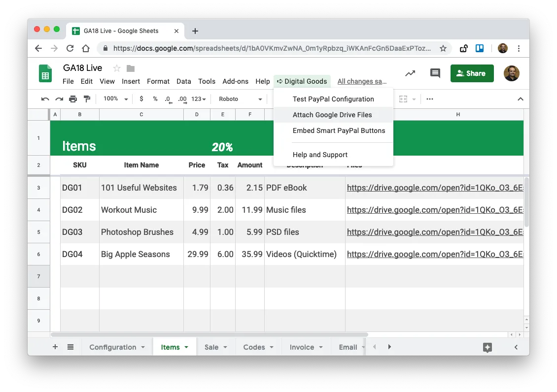Viewport: 557px width, 392px height.
Task: Open the Drive link for Workout Music
Action: 435,210
